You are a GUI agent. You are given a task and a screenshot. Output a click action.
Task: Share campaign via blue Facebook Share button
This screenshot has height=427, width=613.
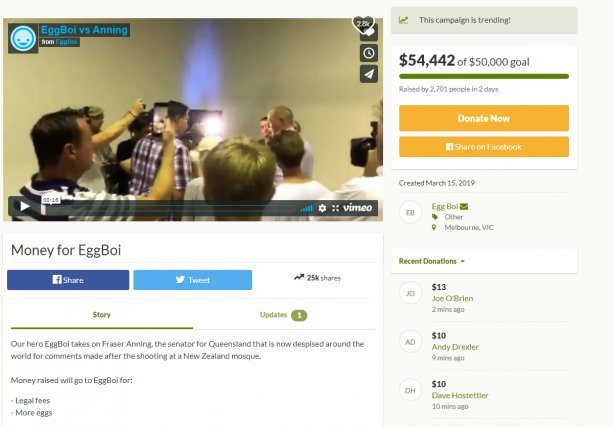68,280
